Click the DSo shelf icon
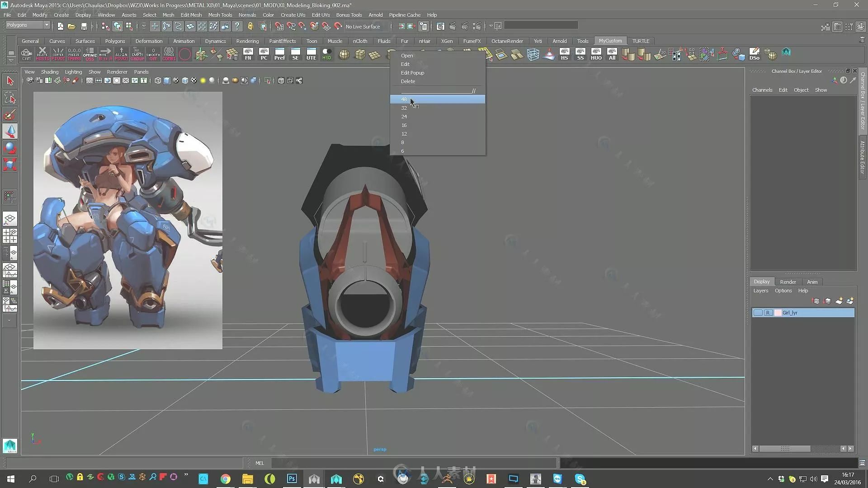The width and height of the screenshot is (868, 488). pyautogui.click(x=754, y=54)
